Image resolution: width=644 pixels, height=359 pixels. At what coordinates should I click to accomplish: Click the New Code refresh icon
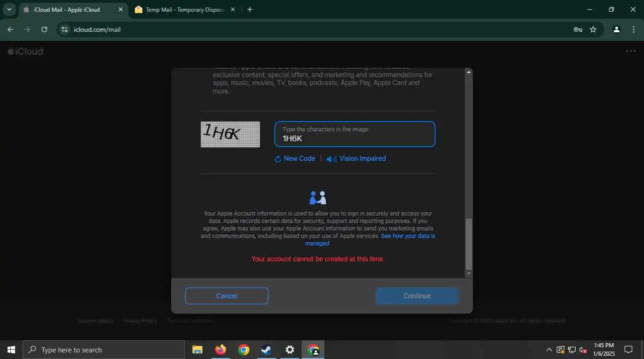coord(278,159)
